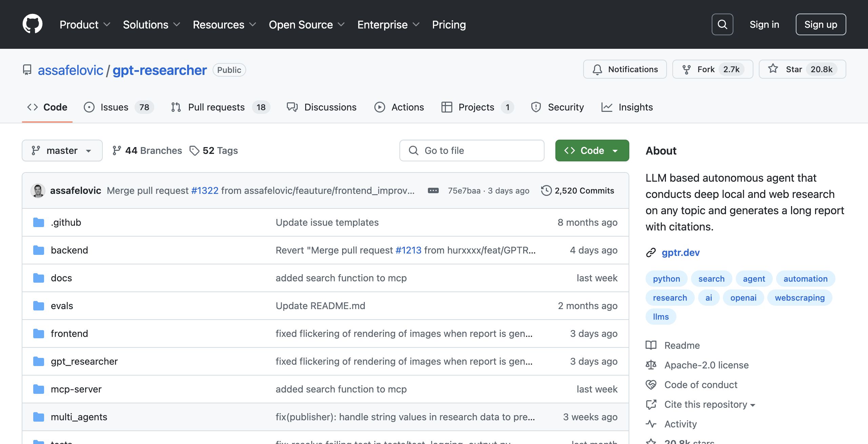Open the master branch dropdown
The width and height of the screenshot is (868, 444).
62,150
